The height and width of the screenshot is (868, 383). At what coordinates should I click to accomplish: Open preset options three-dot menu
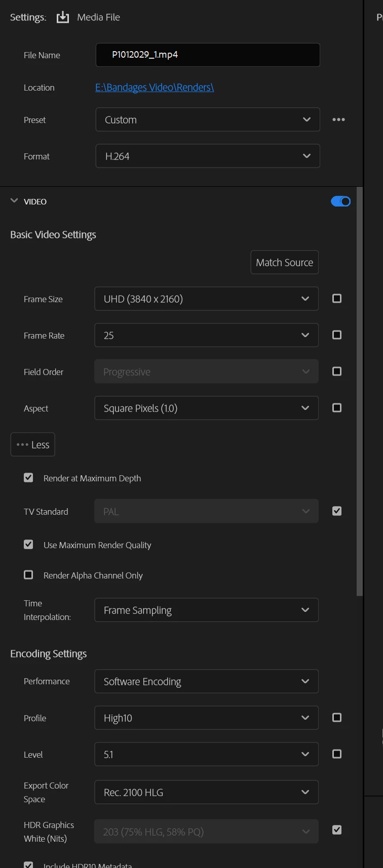(338, 120)
